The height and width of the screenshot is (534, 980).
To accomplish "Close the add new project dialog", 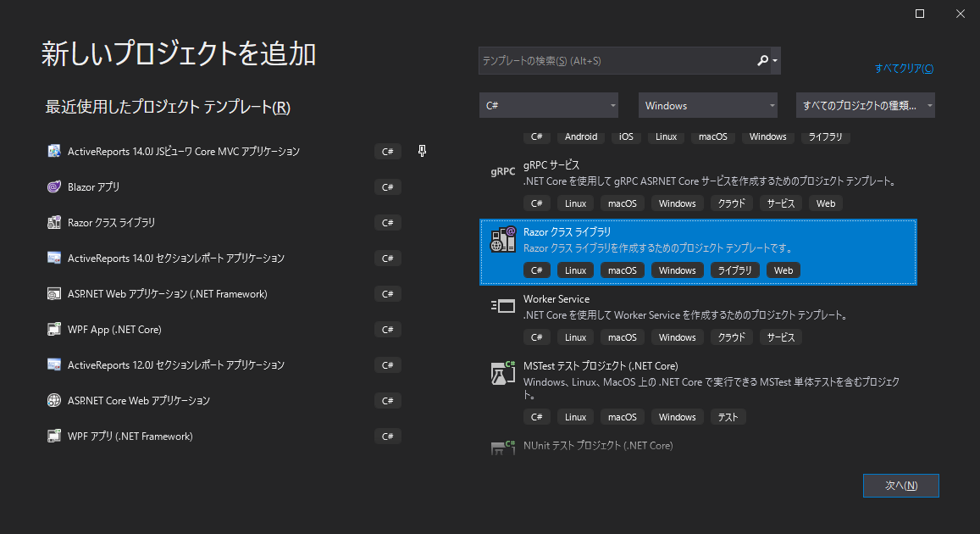I will pyautogui.click(x=960, y=14).
